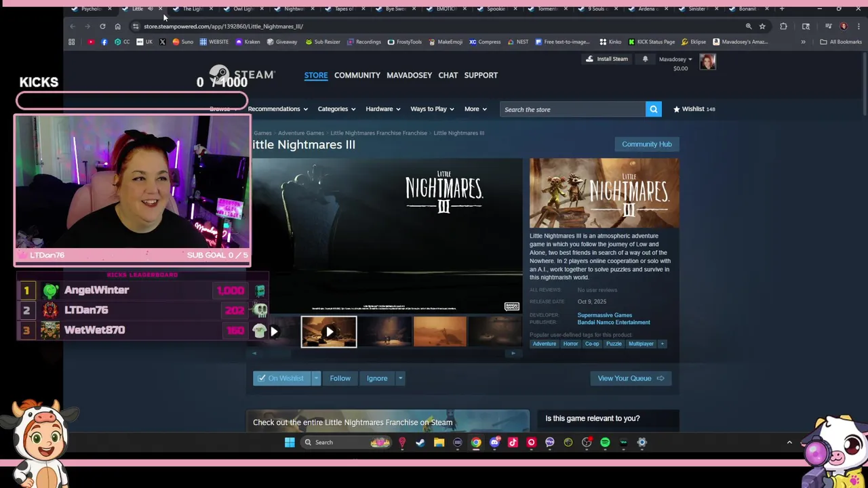Open Steam from the taskbar
Viewport: 868px width, 488px height.
420,443
